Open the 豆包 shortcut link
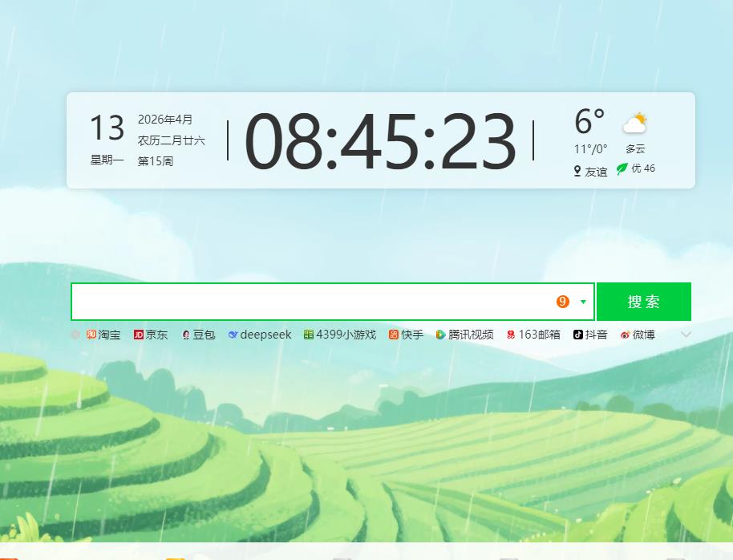Viewport: 733px width, 560px height. [198, 335]
